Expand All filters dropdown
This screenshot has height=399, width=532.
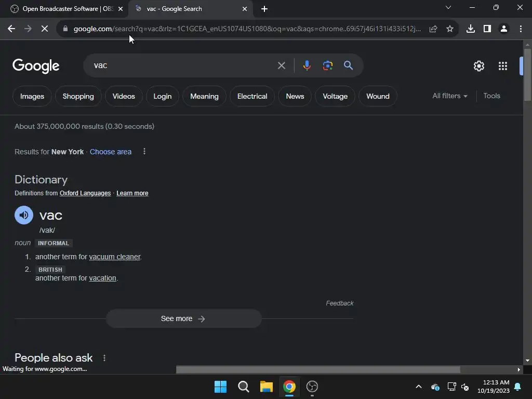(450, 96)
